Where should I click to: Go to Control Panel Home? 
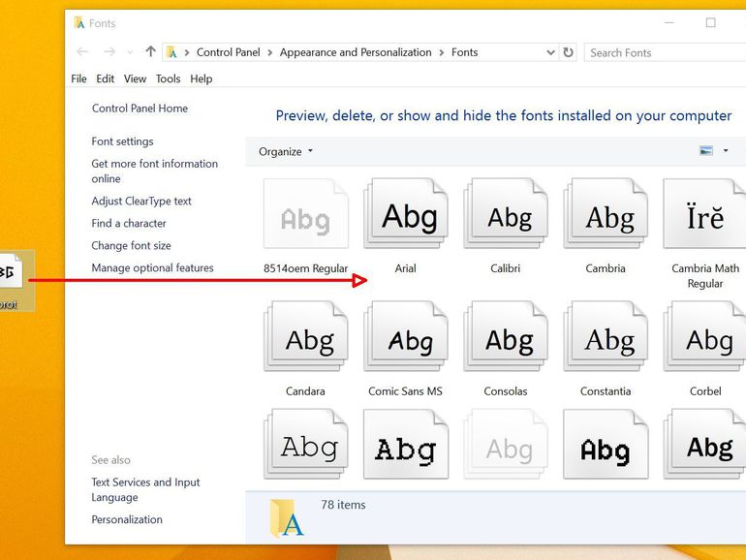140,109
